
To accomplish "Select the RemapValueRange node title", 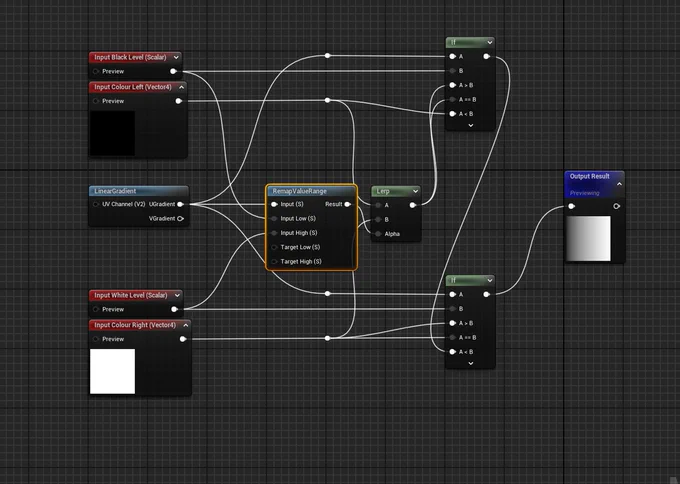I will [300, 191].
